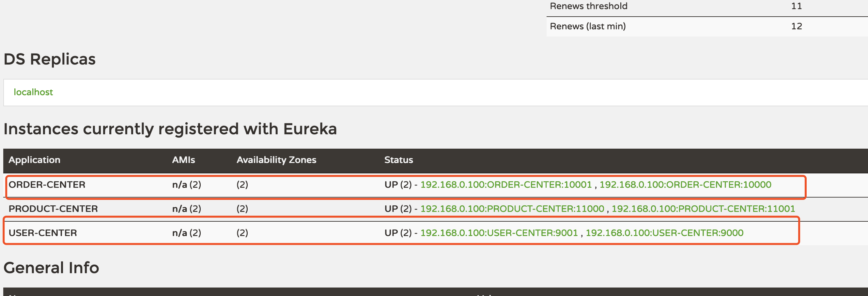
Task: Click the Application column header
Action: coord(34,160)
